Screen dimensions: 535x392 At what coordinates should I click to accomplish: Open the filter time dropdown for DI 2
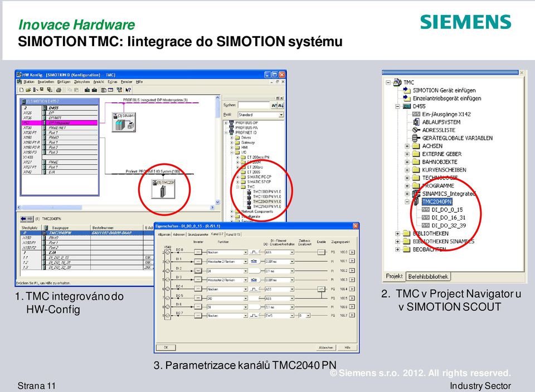292,271
